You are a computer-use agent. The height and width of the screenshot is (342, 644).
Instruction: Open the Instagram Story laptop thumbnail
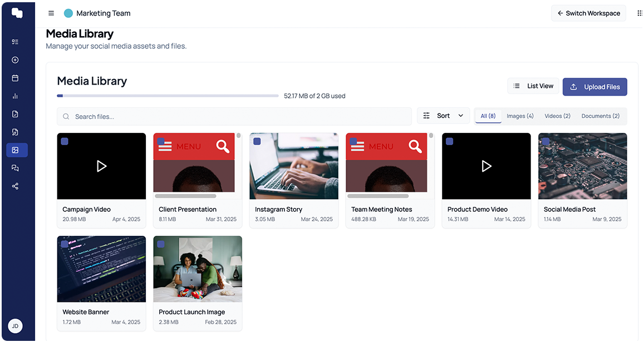click(294, 166)
